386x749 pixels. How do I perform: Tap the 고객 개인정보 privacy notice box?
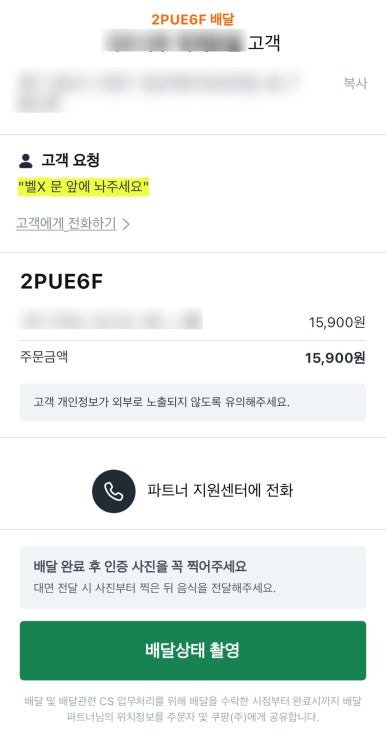pos(193,402)
